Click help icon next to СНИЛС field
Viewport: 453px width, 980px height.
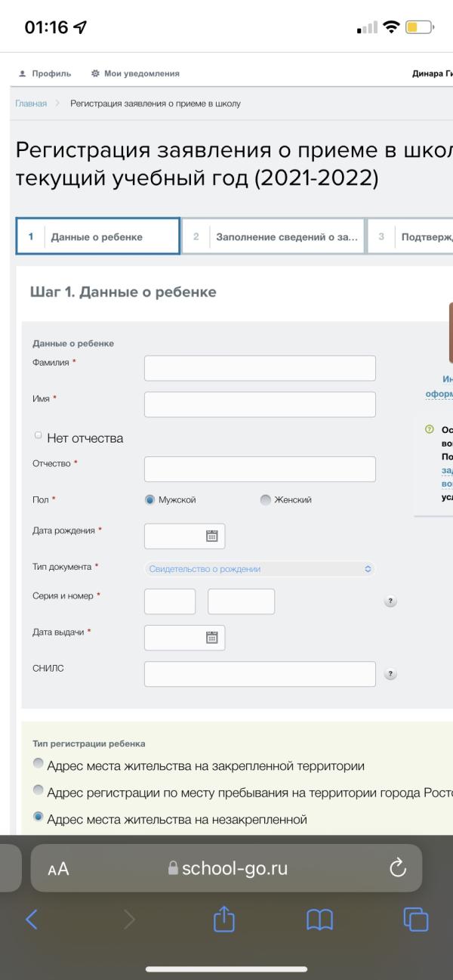tap(390, 673)
